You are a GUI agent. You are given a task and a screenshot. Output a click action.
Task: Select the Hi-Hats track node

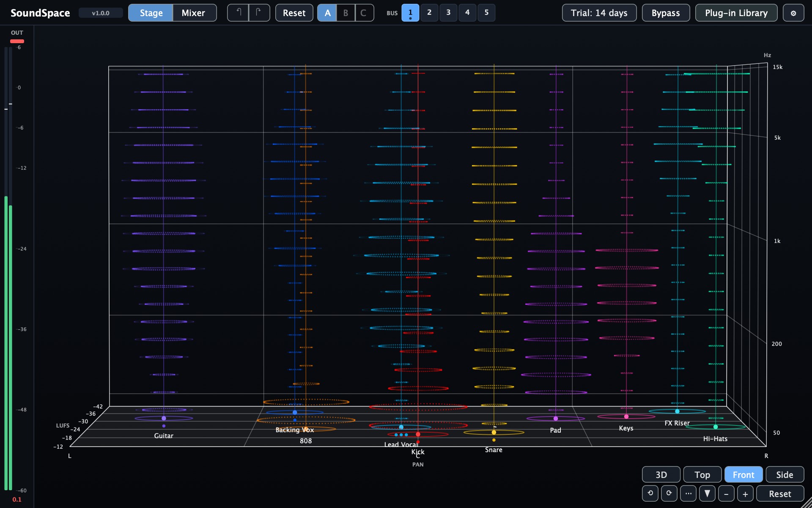coord(716,427)
